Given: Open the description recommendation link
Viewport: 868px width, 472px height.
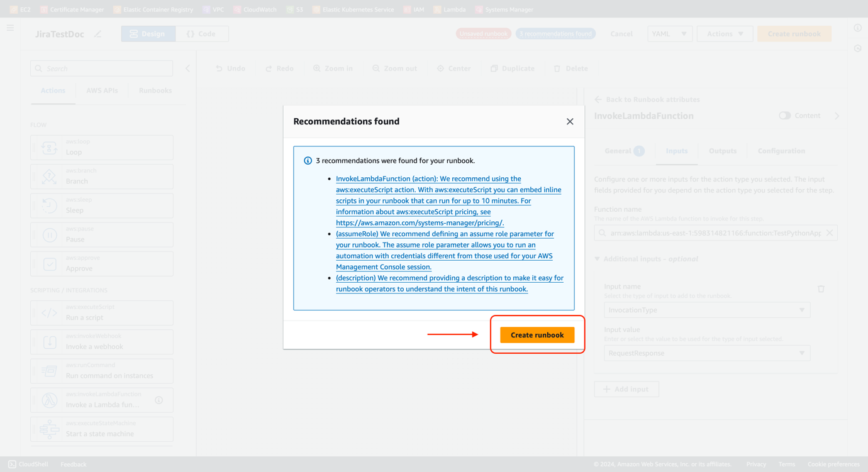Looking at the screenshot, I should pos(450,283).
